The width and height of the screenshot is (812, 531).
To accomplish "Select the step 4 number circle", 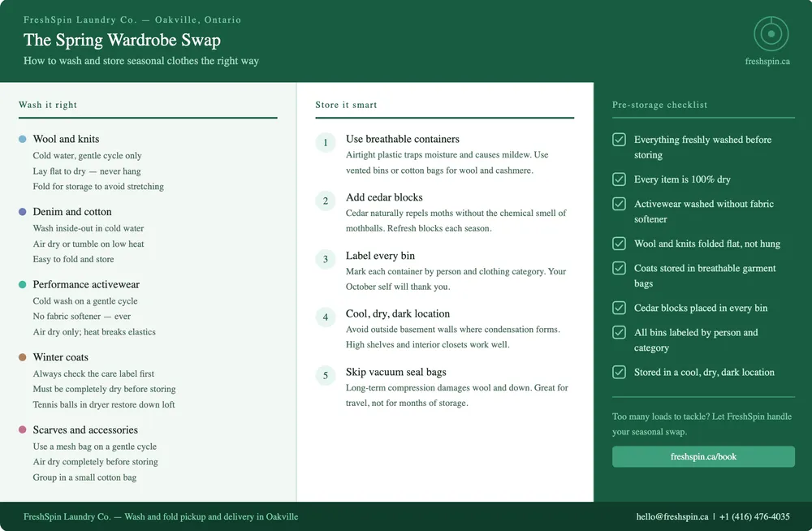I will (x=325, y=317).
